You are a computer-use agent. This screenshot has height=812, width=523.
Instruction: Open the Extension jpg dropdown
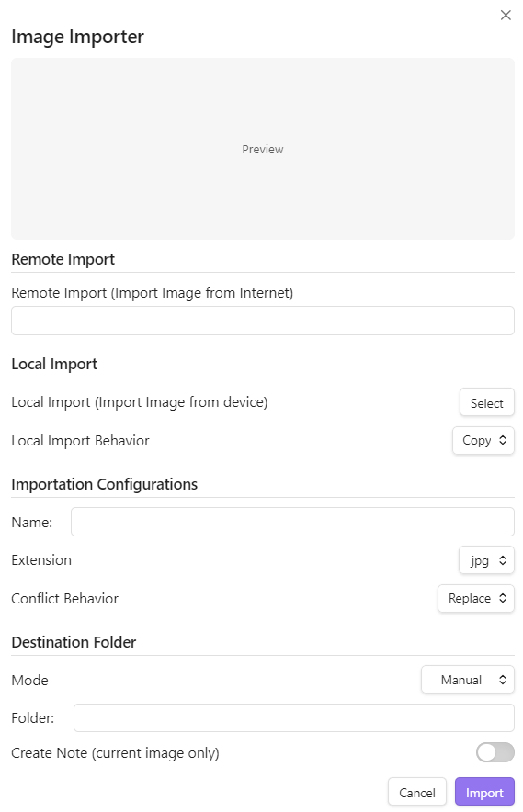(486, 560)
